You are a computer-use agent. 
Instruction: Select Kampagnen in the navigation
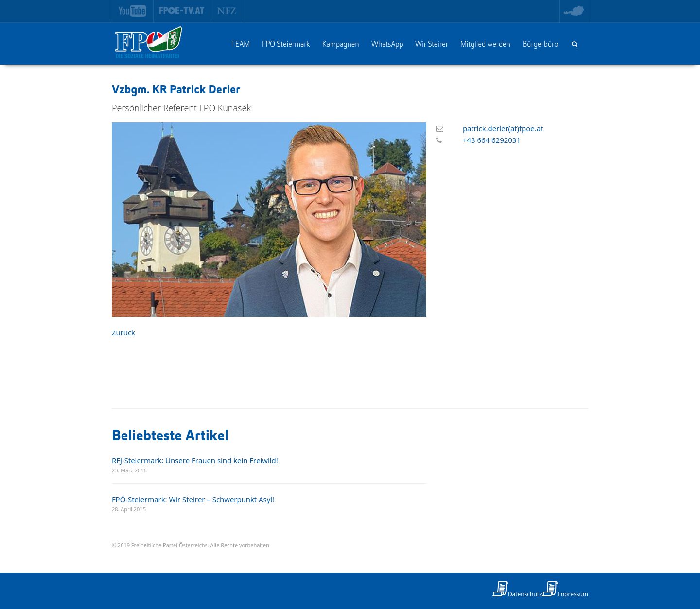[x=340, y=44]
